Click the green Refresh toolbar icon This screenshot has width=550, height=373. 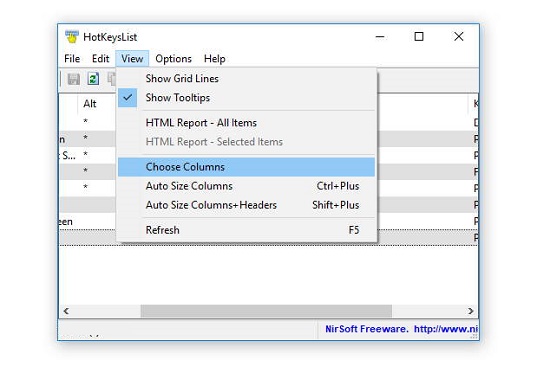pyautogui.click(x=93, y=79)
